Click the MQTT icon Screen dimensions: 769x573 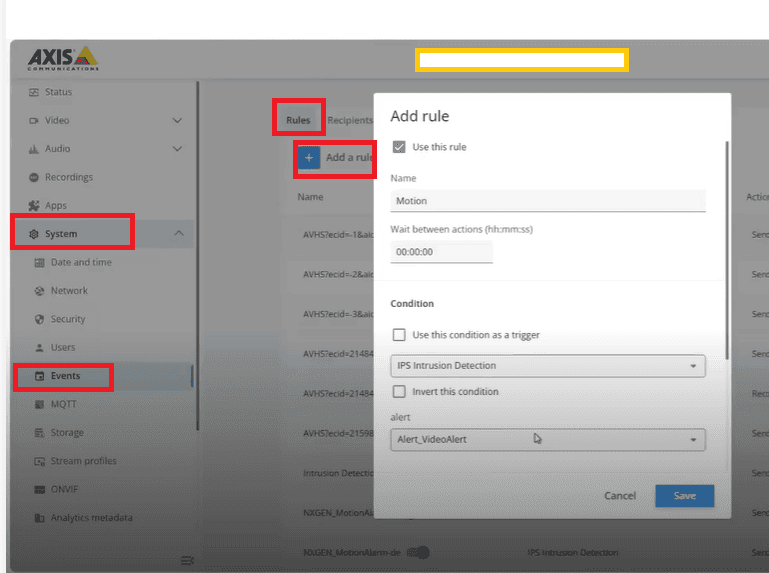39,405
